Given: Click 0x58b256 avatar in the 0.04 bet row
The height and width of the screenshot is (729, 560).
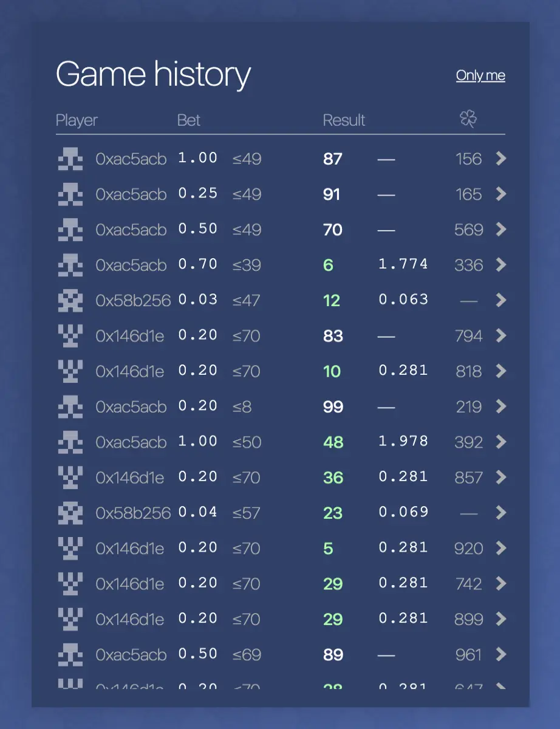Looking at the screenshot, I should point(70,513).
